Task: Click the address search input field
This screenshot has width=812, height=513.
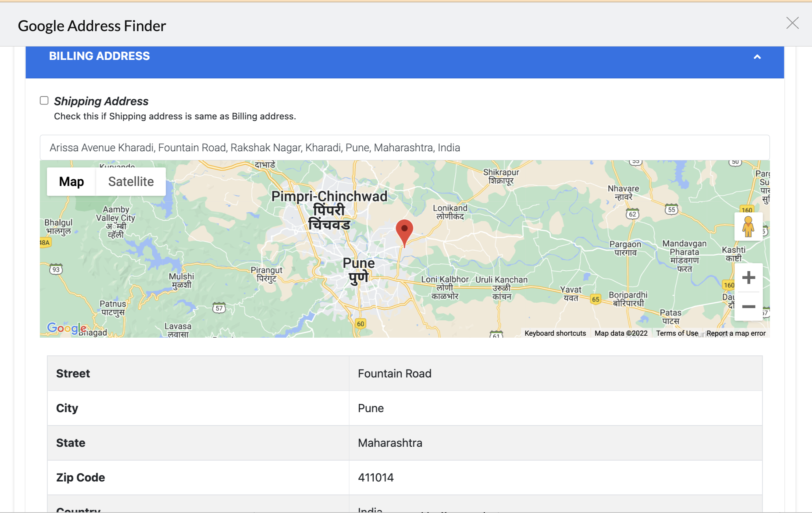Action: (404, 148)
